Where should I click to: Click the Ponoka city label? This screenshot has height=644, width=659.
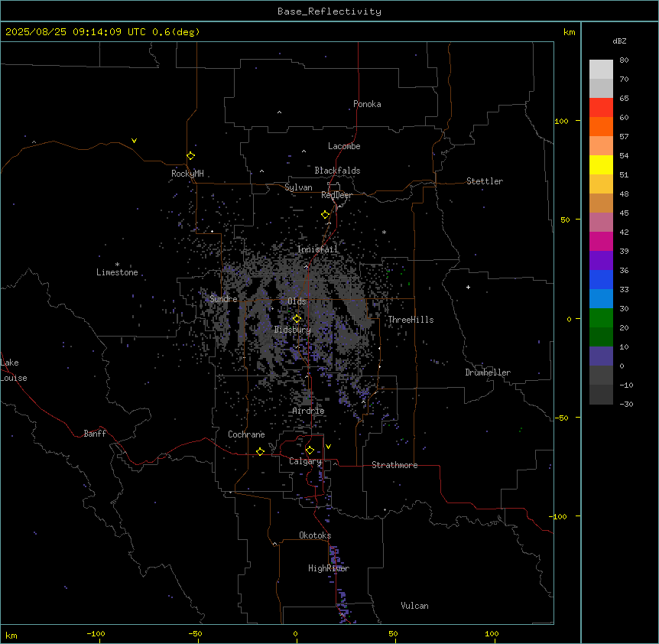[367, 104]
